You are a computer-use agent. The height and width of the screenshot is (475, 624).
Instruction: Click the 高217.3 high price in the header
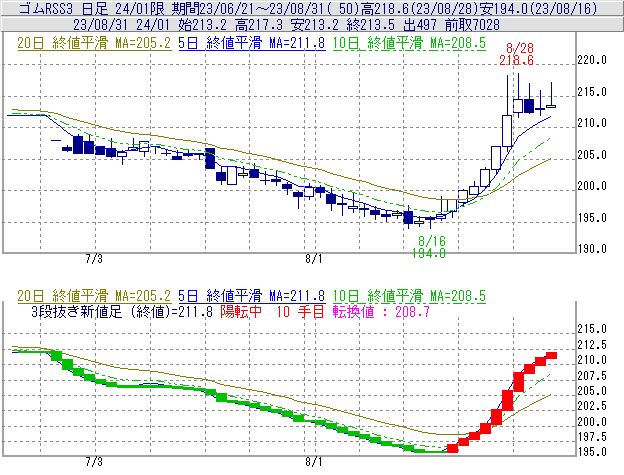(x=259, y=25)
